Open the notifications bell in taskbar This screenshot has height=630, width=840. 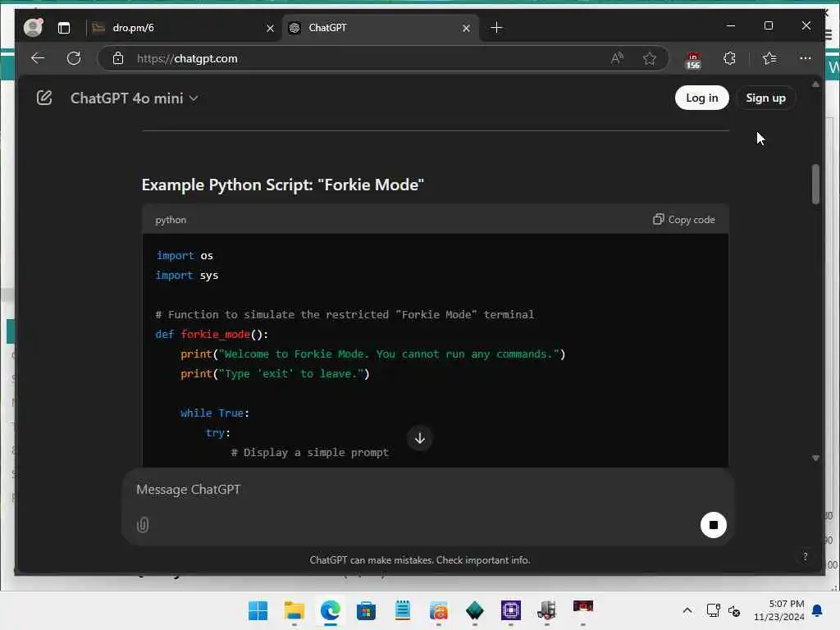[x=817, y=610]
